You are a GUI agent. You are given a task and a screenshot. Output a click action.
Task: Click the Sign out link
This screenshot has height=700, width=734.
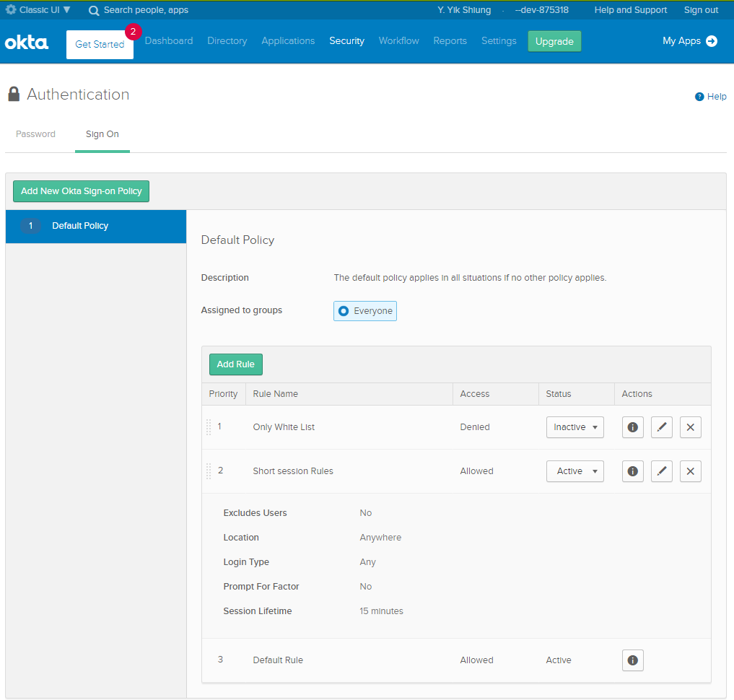point(701,10)
